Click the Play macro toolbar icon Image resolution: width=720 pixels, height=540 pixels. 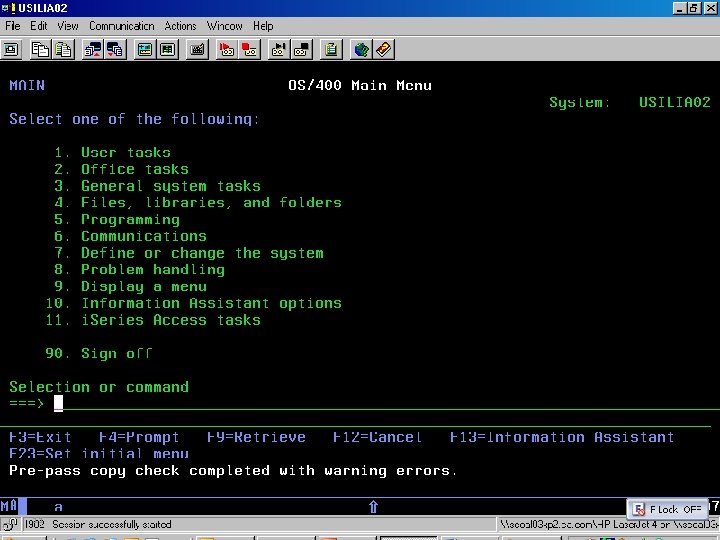[279, 49]
